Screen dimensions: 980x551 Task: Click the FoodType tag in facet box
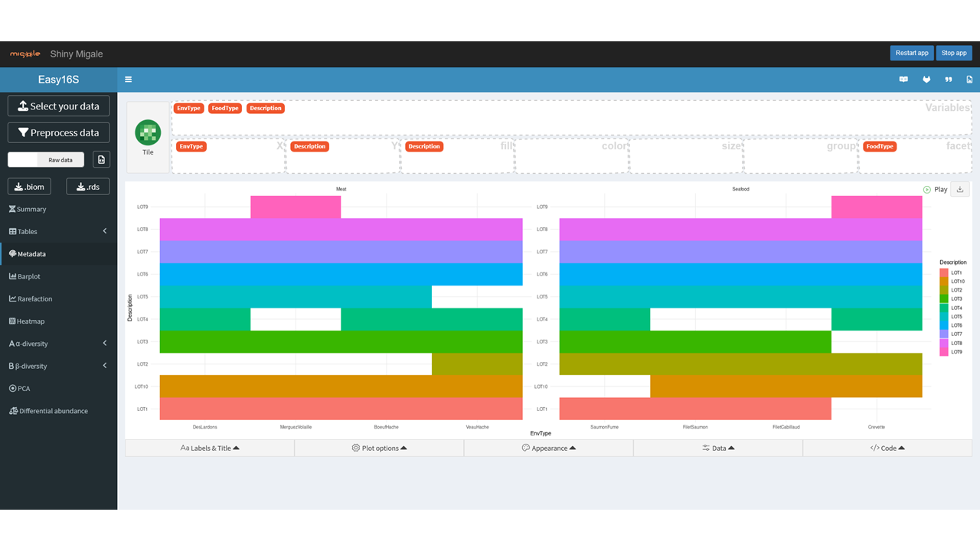coord(880,146)
